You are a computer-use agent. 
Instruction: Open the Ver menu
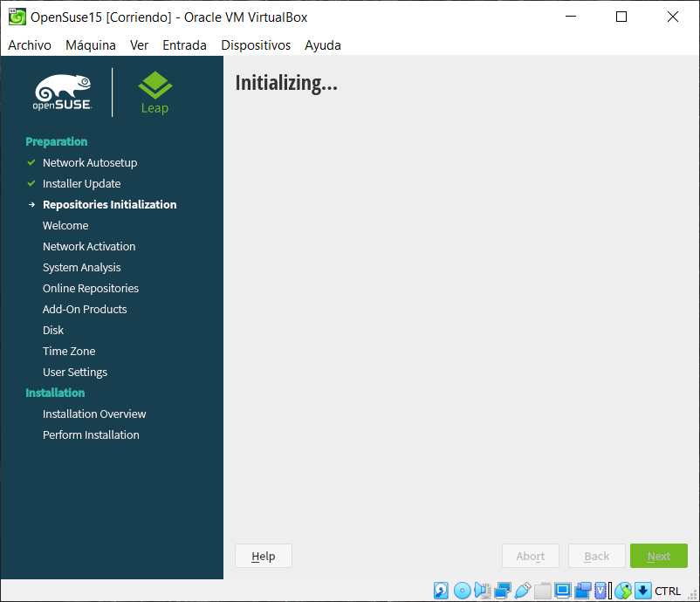(139, 45)
